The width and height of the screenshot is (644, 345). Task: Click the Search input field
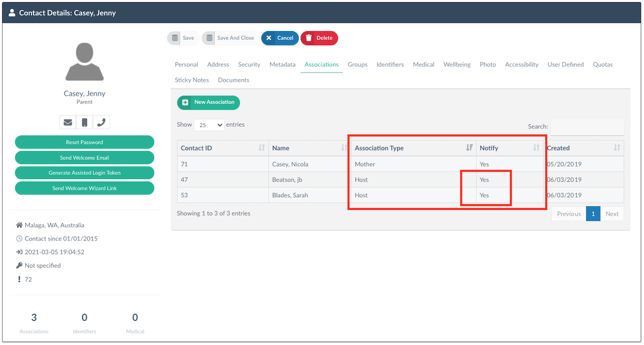587,127
